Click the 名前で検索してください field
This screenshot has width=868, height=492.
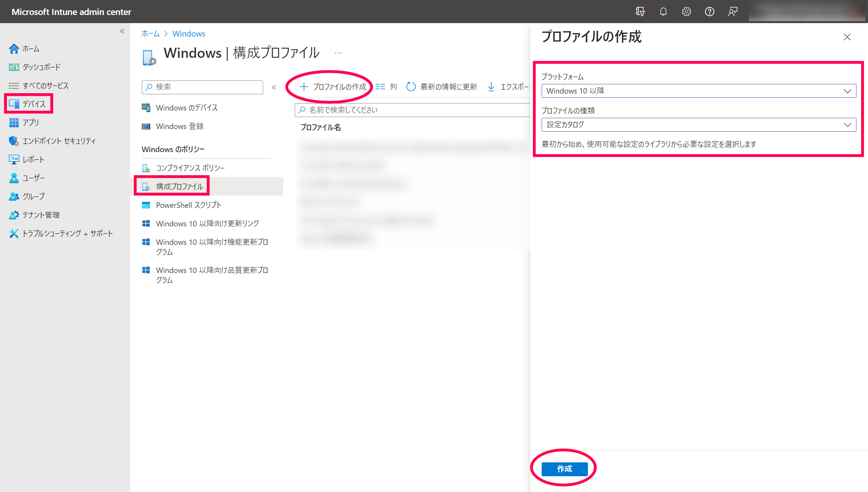[412, 110]
